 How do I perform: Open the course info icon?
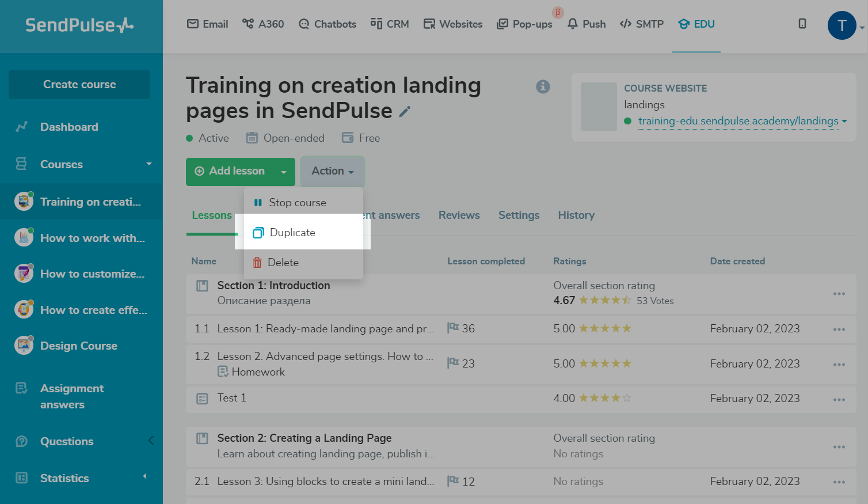543,86
